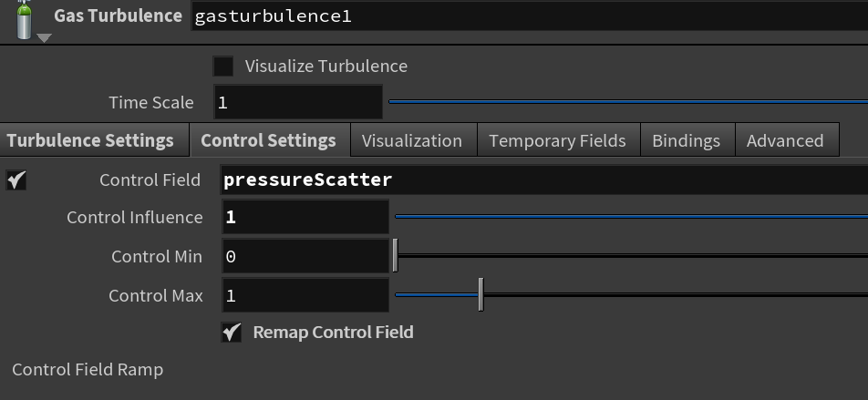Click the Control Max input field

(x=305, y=296)
